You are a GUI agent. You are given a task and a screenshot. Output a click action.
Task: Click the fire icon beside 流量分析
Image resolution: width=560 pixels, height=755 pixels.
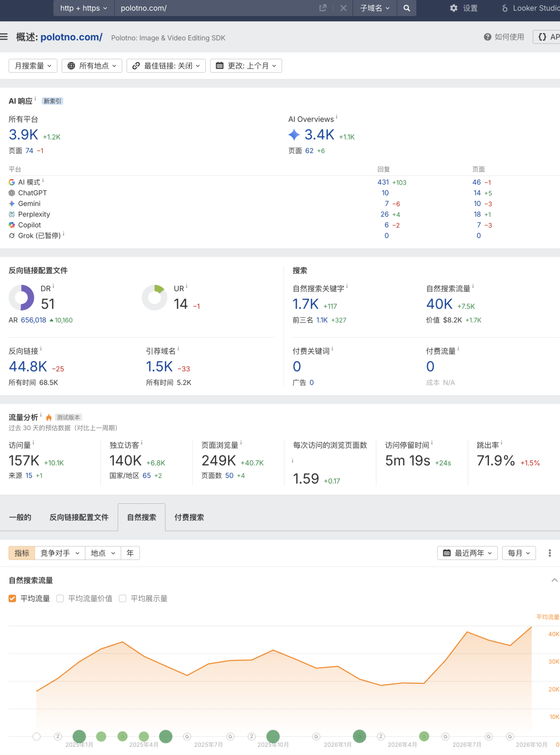[49, 417]
